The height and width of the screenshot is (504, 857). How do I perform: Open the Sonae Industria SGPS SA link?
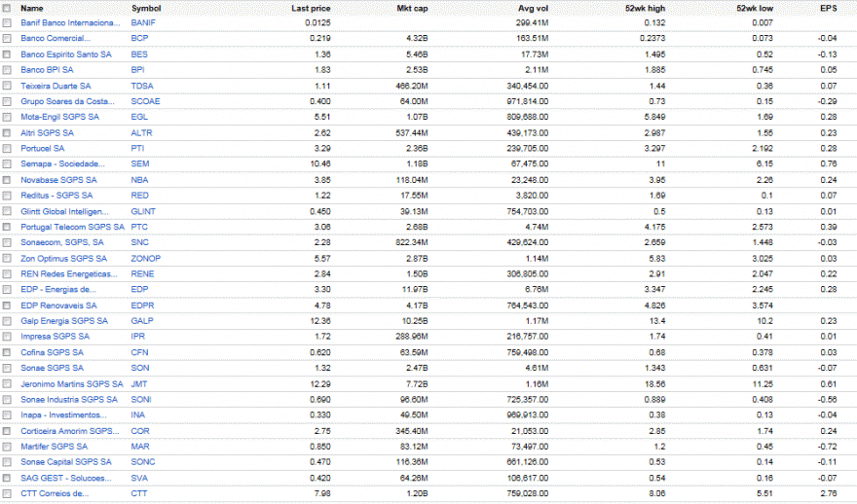click(x=69, y=400)
